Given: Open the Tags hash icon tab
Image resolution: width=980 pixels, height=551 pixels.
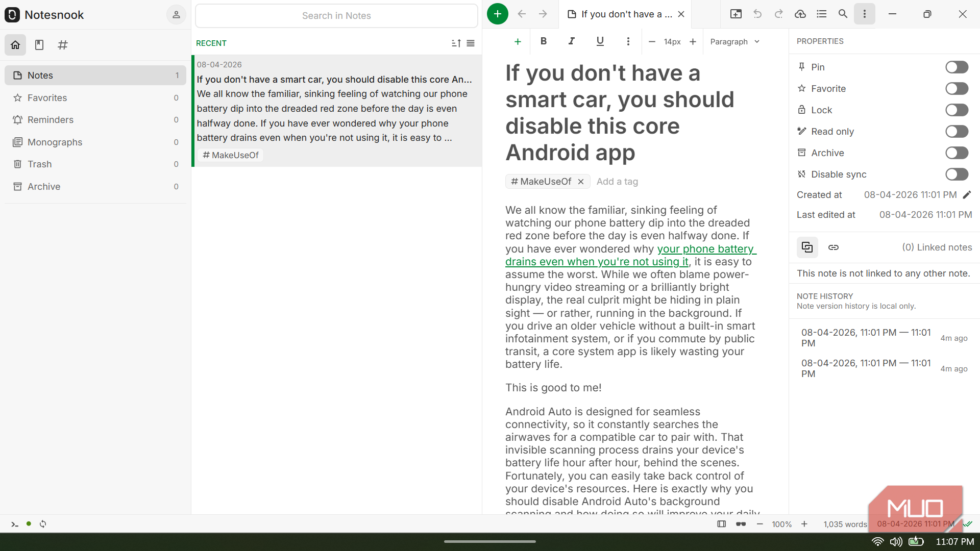Looking at the screenshot, I should click(63, 45).
